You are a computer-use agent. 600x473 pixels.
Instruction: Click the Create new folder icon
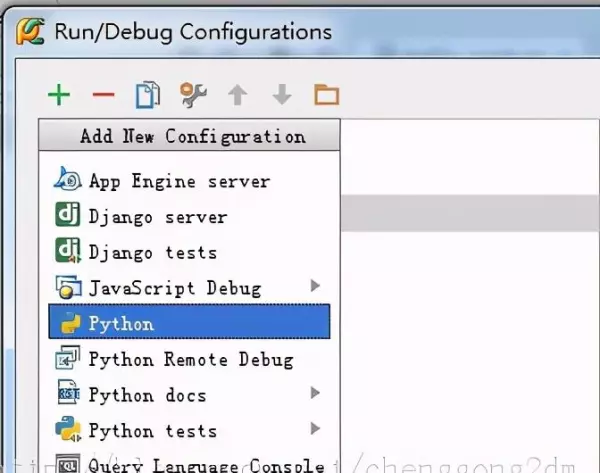pyautogui.click(x=326, y=95)
